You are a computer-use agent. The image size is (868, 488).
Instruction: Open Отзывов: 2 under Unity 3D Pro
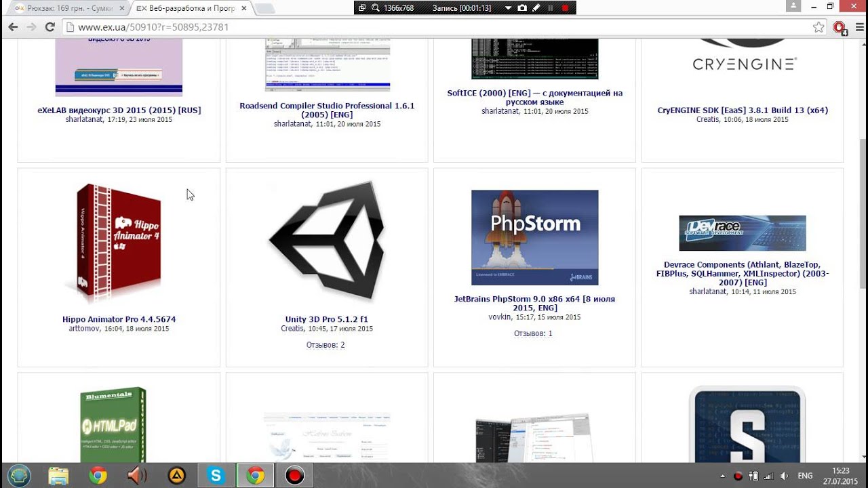click(x=325, y=345)
